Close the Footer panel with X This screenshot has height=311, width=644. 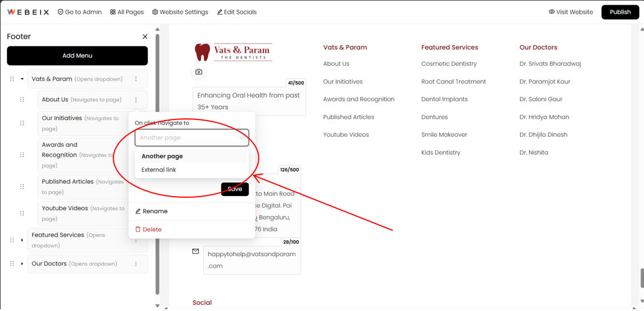coord(145,37)
